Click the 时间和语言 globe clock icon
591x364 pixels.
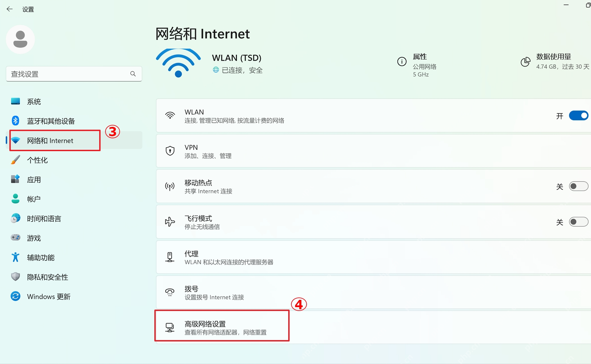[15, 218]
